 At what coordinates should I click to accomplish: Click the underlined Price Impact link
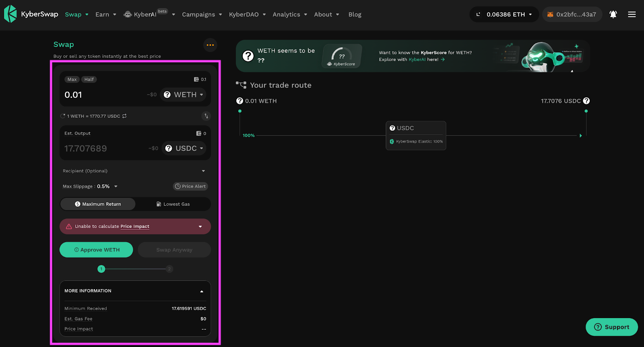click(x=135, y=226)
